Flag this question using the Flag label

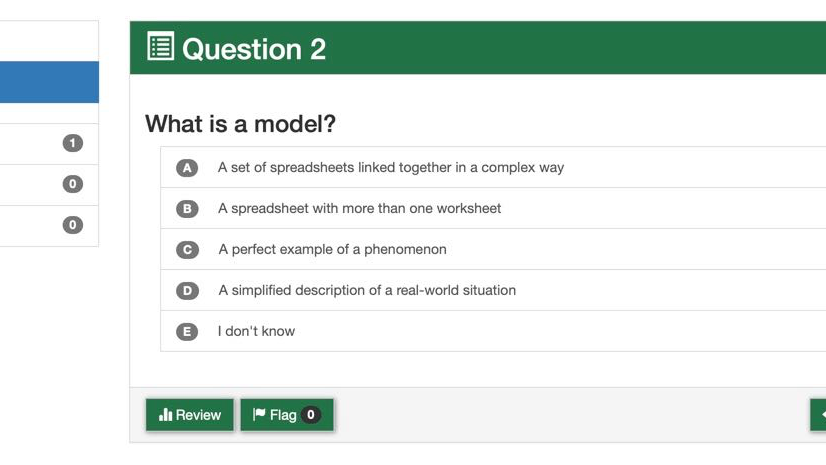tap(283, 415)
